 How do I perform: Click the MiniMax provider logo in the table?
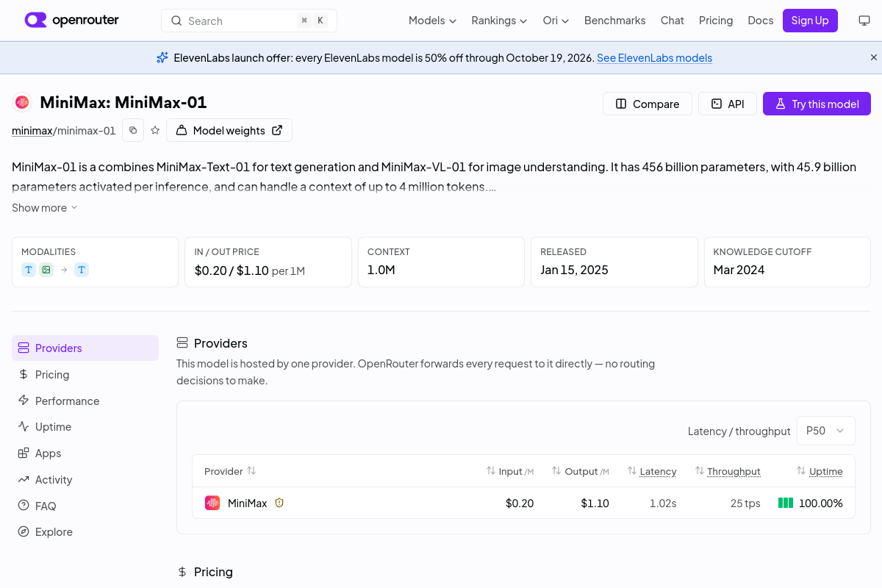[212, 503]
